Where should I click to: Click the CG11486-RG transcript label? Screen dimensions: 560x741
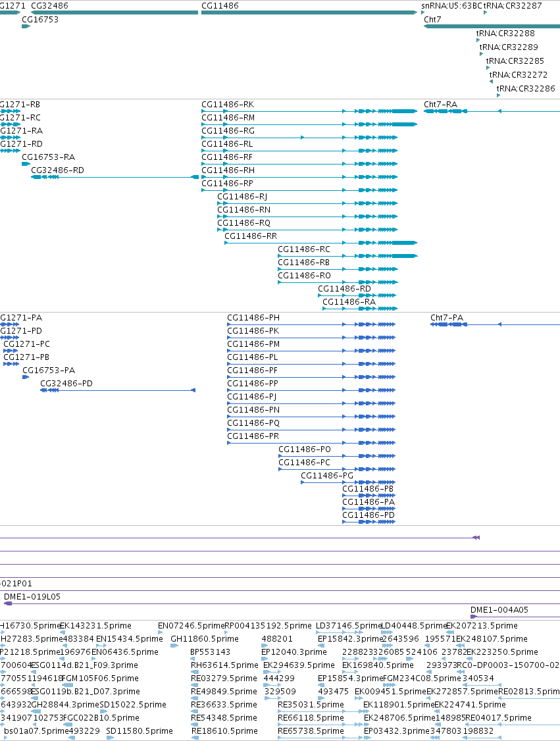point(228,131)
